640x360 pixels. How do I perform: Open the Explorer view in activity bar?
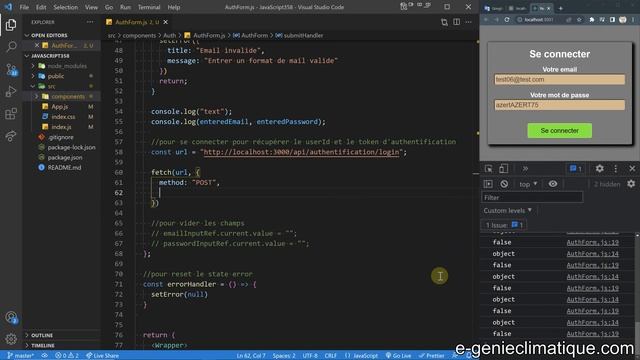click(x=11, y=25)
